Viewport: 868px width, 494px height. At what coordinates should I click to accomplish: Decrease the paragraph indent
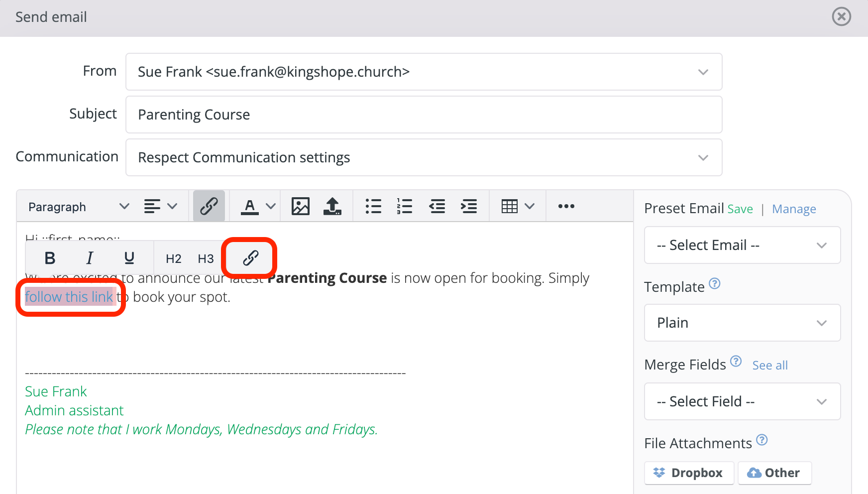click(437, 206)
